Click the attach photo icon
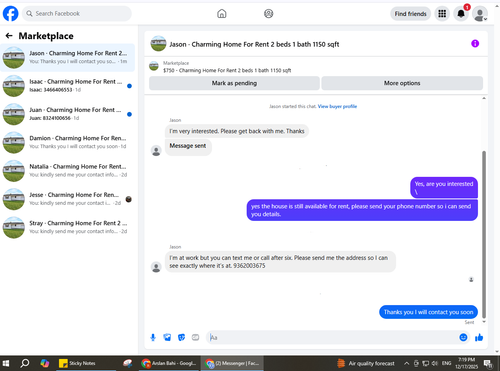This screenshot has width=500, height=371. (x=167, y=337)
